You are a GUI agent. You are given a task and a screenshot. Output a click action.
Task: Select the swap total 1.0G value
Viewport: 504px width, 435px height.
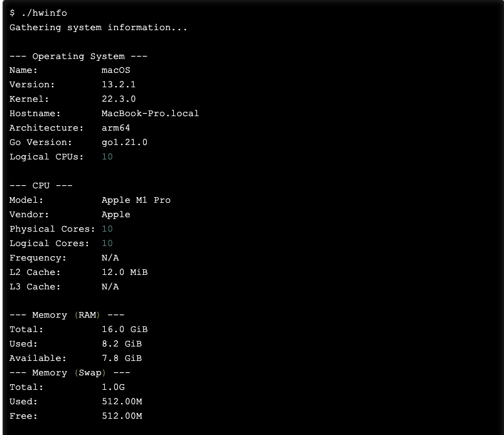point(113,387)
